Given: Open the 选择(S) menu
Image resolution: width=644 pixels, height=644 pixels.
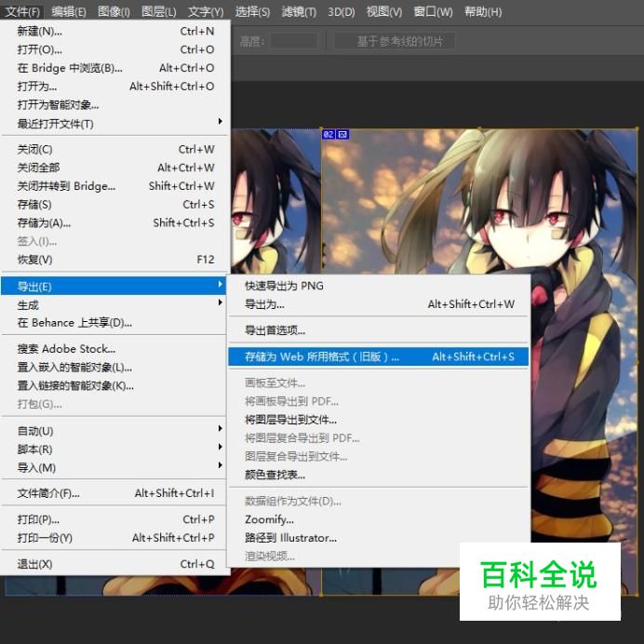Looking at the screenshot, I should click(252, 11).
